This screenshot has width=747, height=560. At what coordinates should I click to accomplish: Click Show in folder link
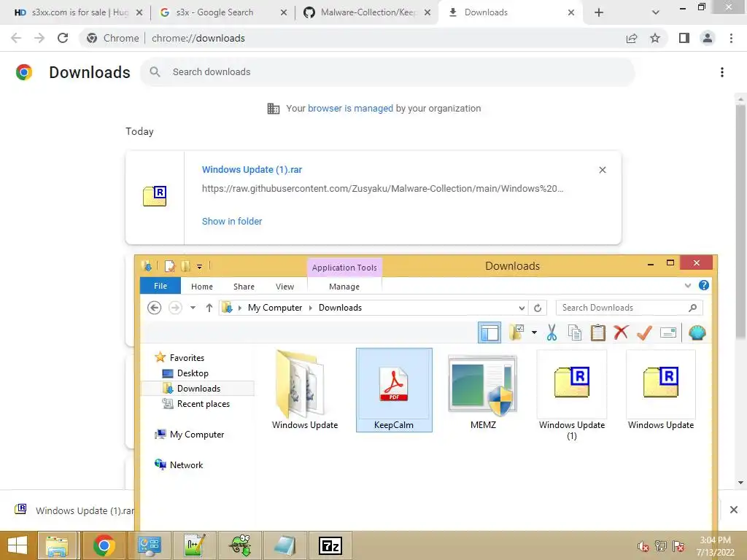click(x=232, y=221)
